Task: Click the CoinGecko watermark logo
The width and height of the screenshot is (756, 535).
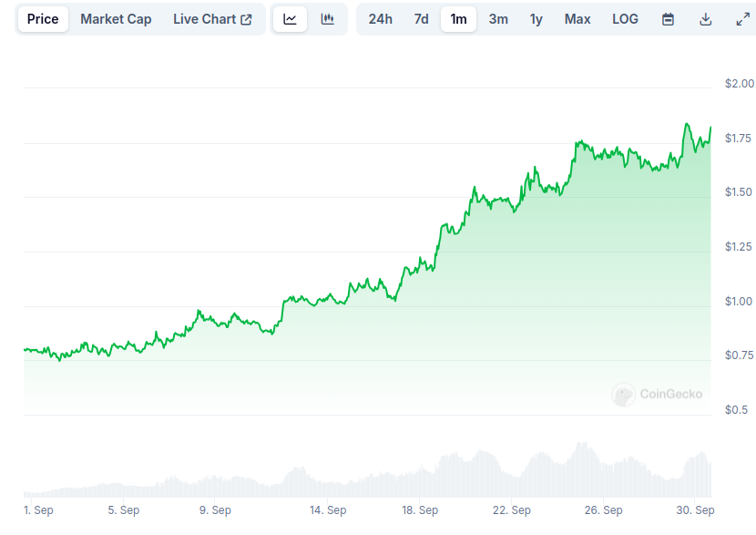Action: 657,394
